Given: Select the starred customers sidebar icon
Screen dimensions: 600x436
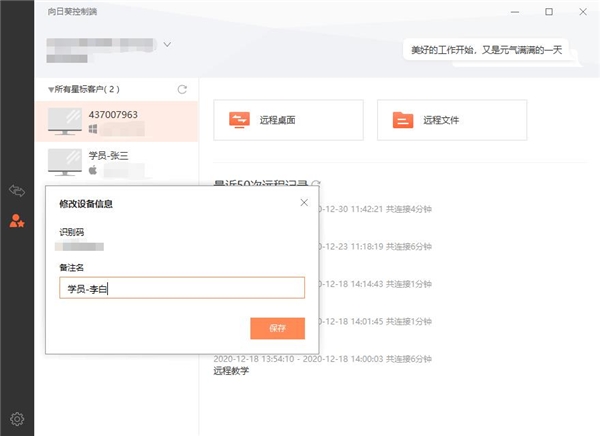Looking at the screenshot, I should tap(17, 221).
